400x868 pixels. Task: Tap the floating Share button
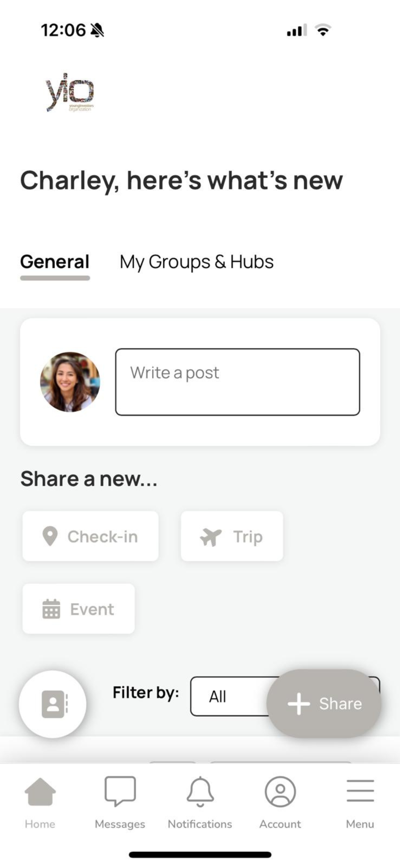[x=324, y=703]
